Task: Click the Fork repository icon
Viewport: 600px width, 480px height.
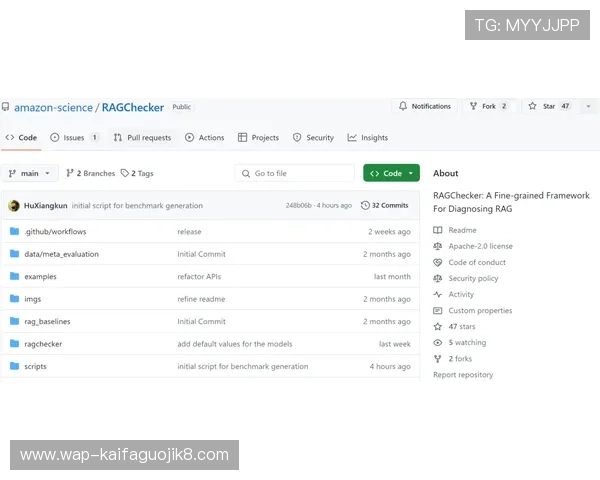Action: coord(473,106)
